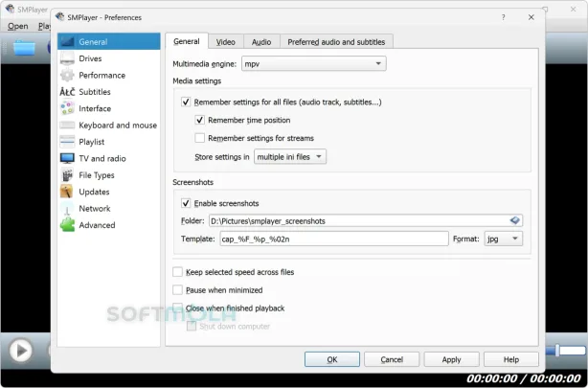Browse for screenshot folder with the blue icon
The image size is (588, 388).
515,220
